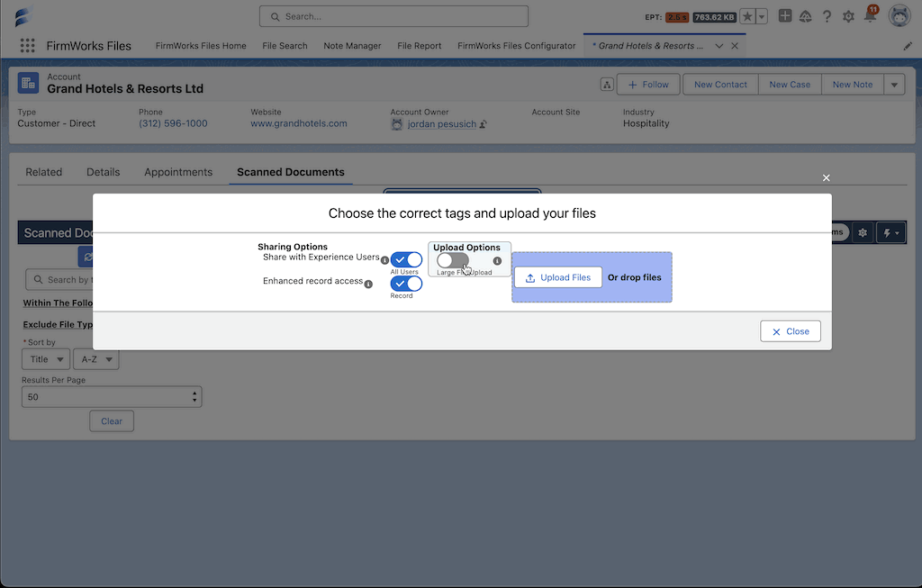Open notifications bell with 11 badge
The width and height of the screenshot is (922, 588).
871,15
